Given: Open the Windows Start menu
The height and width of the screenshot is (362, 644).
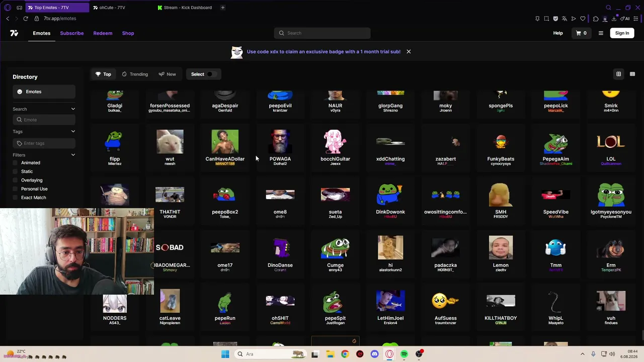Looking at the screenshot, I should tap(225, 354).
